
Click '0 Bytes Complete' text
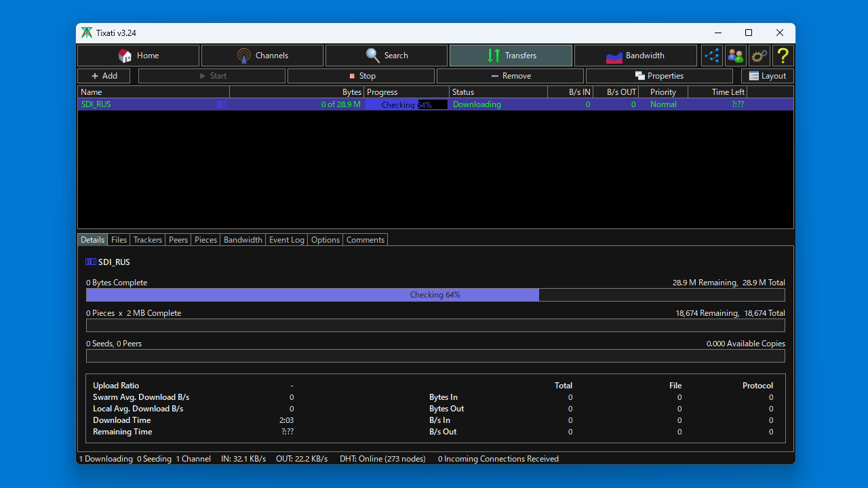117,283
